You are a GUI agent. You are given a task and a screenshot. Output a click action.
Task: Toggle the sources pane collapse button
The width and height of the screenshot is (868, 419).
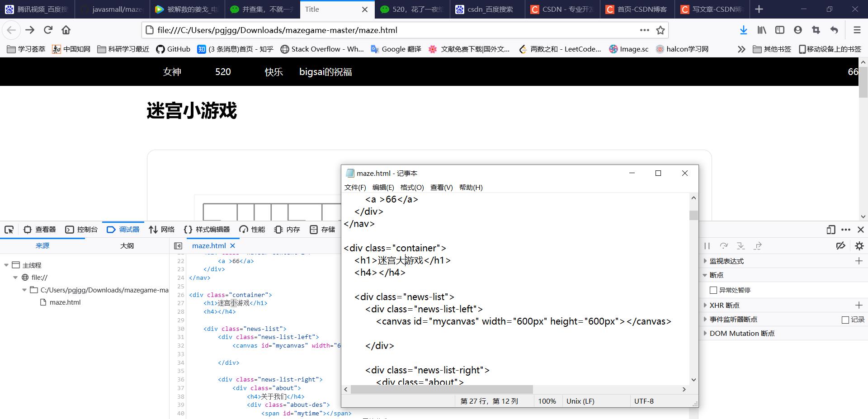pyautogui.click(x=178, y=246)
